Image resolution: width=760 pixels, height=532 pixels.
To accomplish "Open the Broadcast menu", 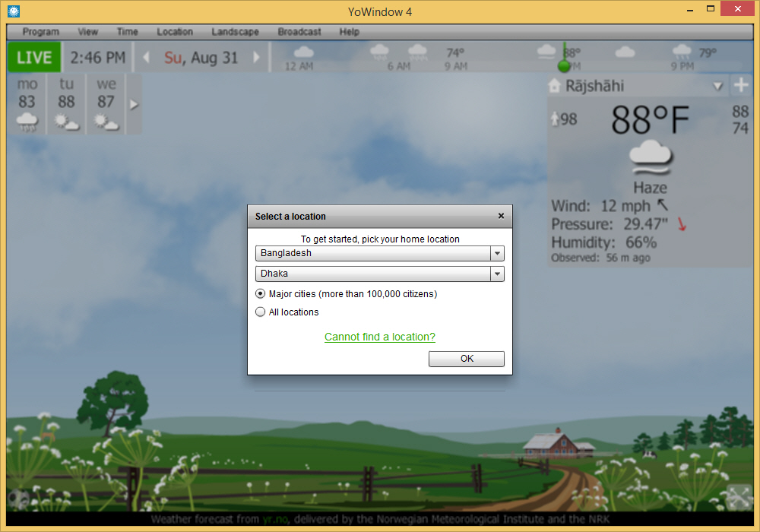I will point(299,32).
